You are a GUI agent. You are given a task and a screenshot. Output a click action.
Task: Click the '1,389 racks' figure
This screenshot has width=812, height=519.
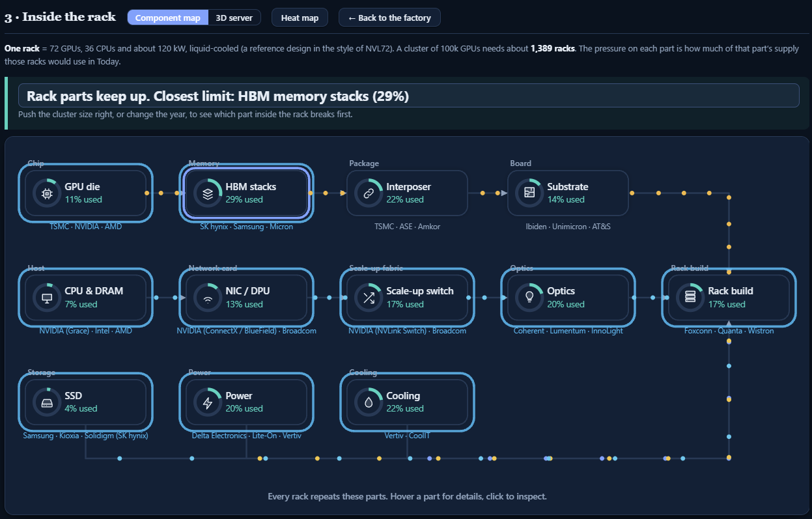pos(553,48)
